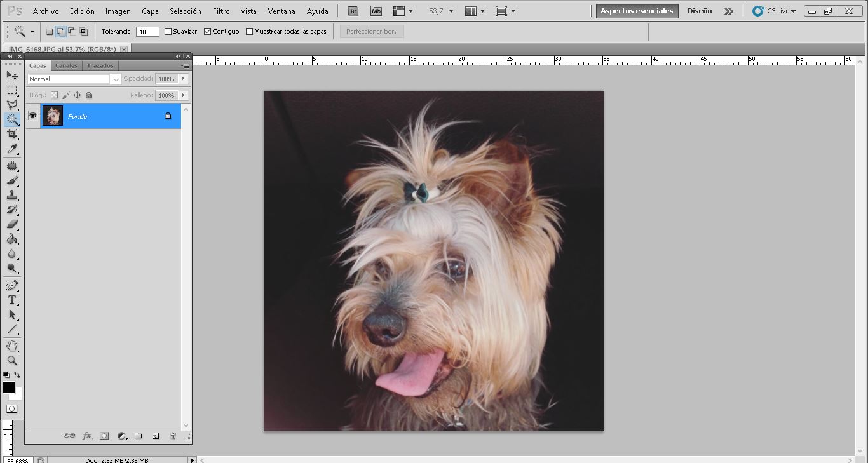Image resolution: width=868 pixels, height=463 pixels.
Task: Select the Magic Wand tool in toolbox
Action: (x=12, y=119)
